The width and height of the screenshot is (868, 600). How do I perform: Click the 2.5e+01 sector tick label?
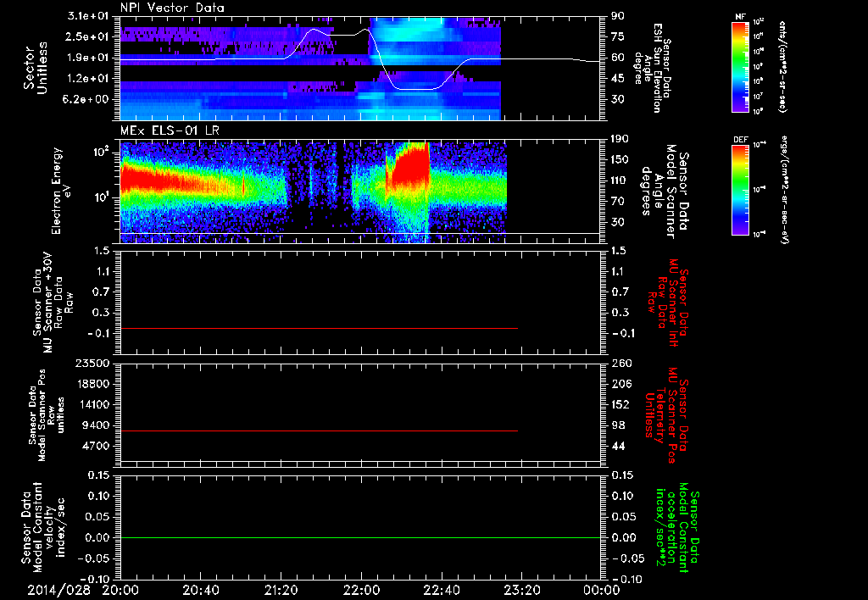88,36
